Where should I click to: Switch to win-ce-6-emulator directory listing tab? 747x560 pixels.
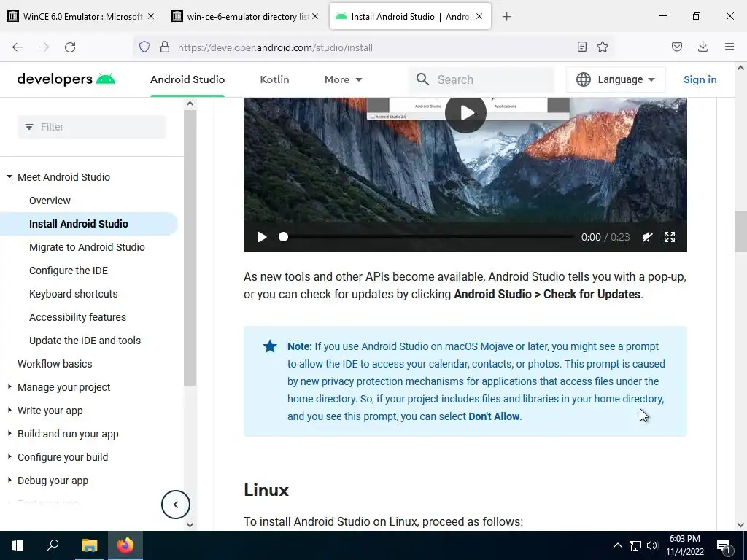245,16
